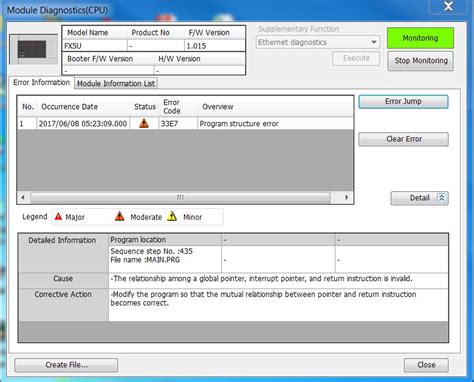The width and height of the screenshot is (474, 382).
Task: Click the 1.015 firmware version cell
Action: (x=215, y=46)
